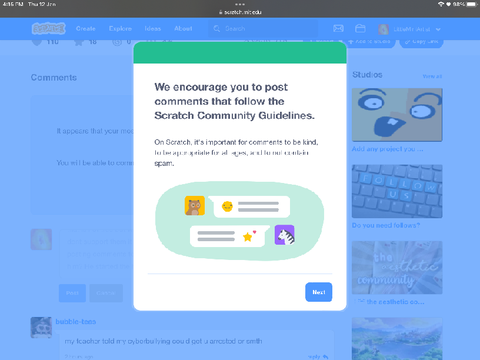Open the About menu item
The height and width of the screenshot is (360, 480).
tap(183, 29)
